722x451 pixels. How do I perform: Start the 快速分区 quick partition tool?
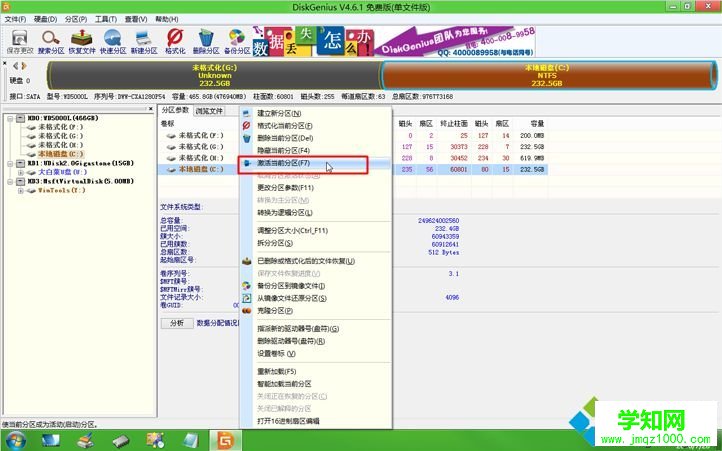coord(113,42)
